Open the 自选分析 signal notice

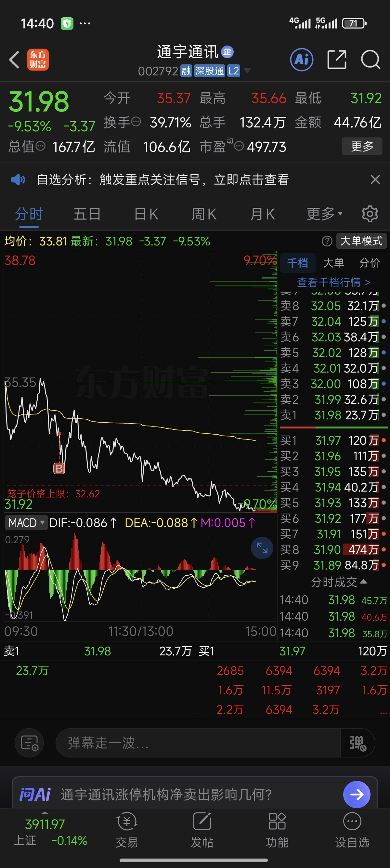click(163, 179)
